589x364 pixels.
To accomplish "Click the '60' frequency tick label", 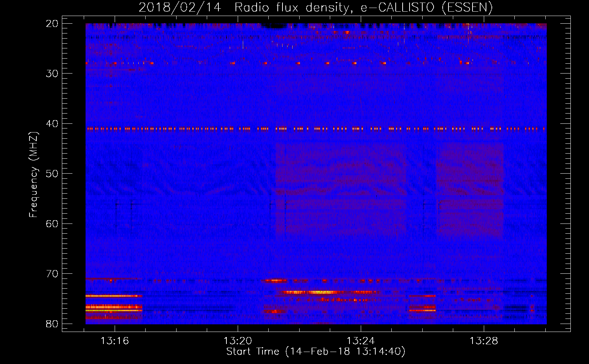I will (52, 224).
